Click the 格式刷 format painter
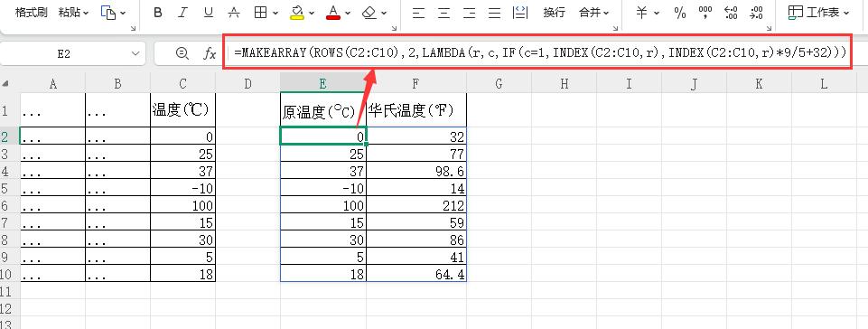 point(31,13)
